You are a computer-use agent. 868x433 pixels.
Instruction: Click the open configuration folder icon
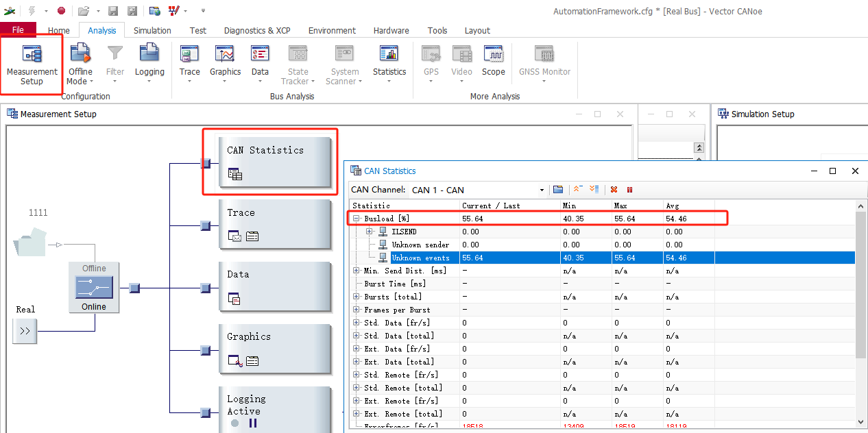(83, 11)
